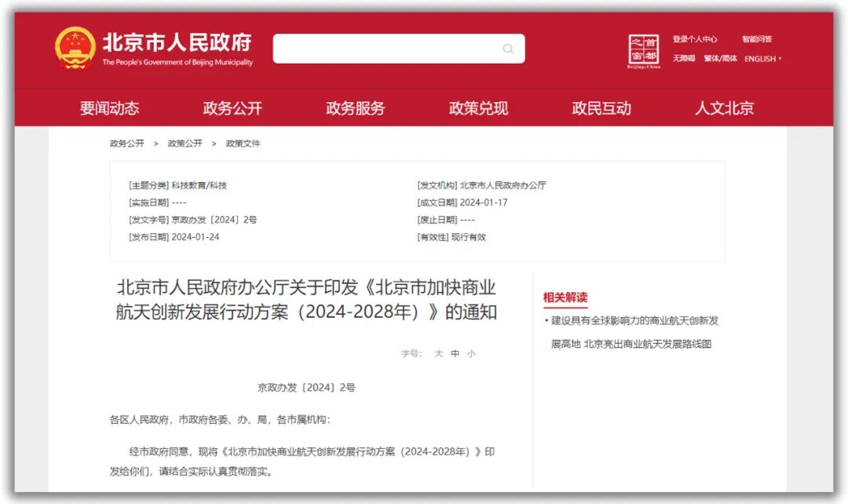The image size is (848, 504).
Task: Enable 无障碍 accessibility mode
Action: click(683, 59)
